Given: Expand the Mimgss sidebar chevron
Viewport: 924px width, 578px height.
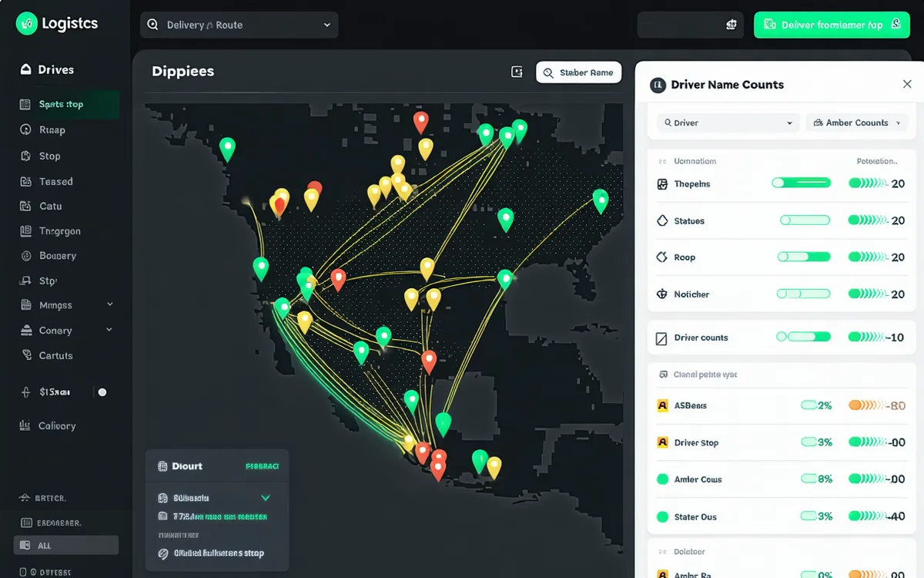Looking at the screenshot, I should click(x=109, y=305).
